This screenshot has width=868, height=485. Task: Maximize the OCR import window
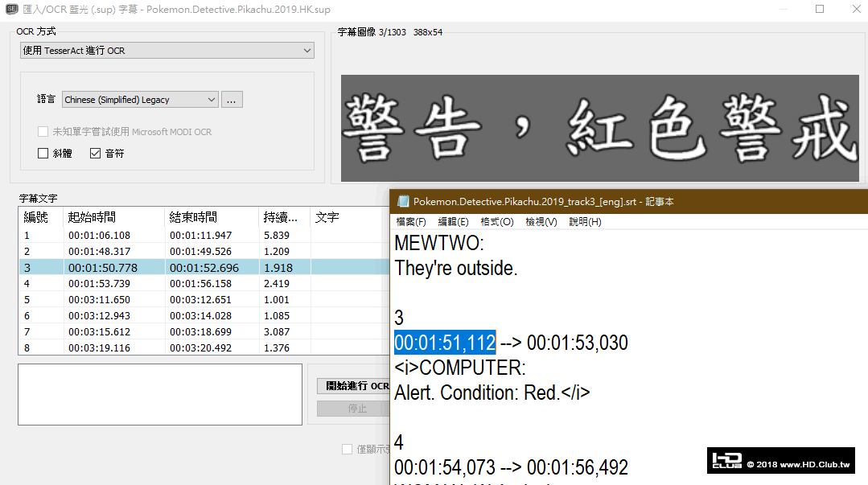pyautogui.click(x=820, y=9)
